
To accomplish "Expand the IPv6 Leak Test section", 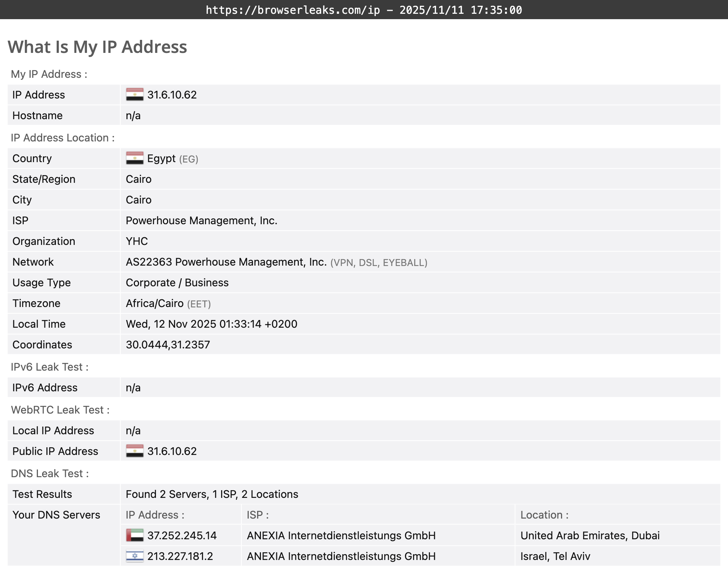I will pos(49,367).
